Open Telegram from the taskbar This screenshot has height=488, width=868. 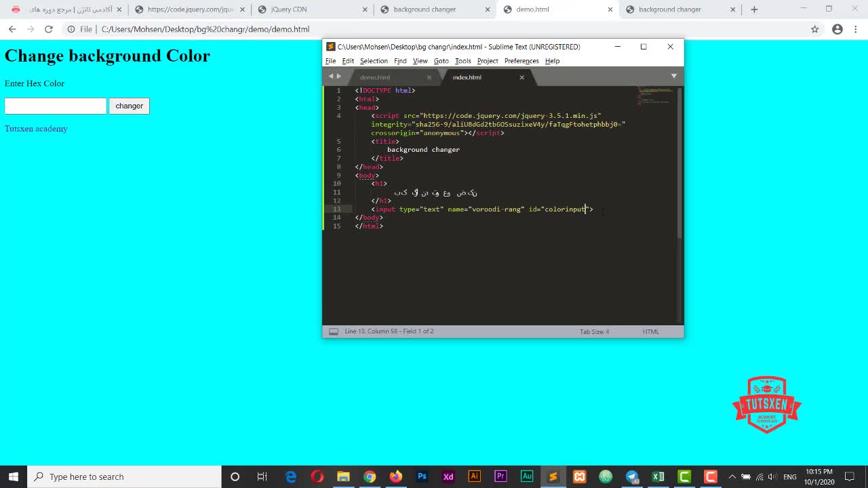coord(632,476)
